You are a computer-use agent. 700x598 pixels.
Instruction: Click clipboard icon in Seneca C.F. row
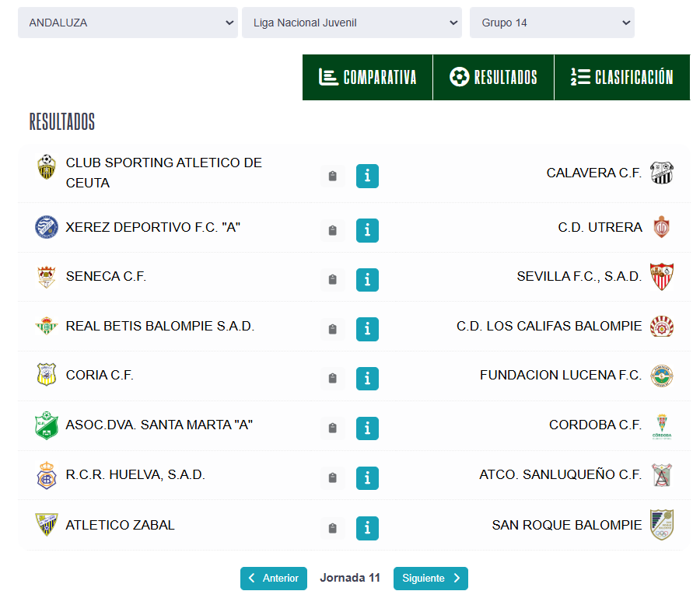coord(333,280)
